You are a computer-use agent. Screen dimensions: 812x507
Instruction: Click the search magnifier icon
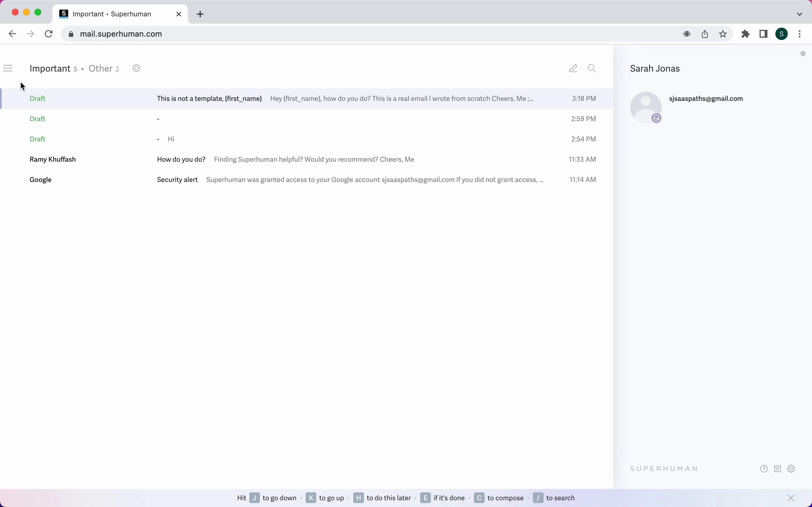point(592,69)
